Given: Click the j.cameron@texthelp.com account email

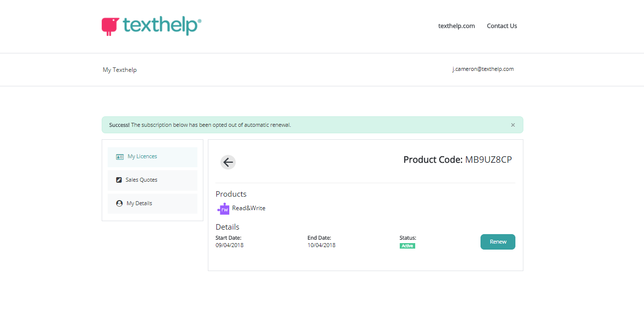Looking at the screenshot, I should tap(483, 69).
